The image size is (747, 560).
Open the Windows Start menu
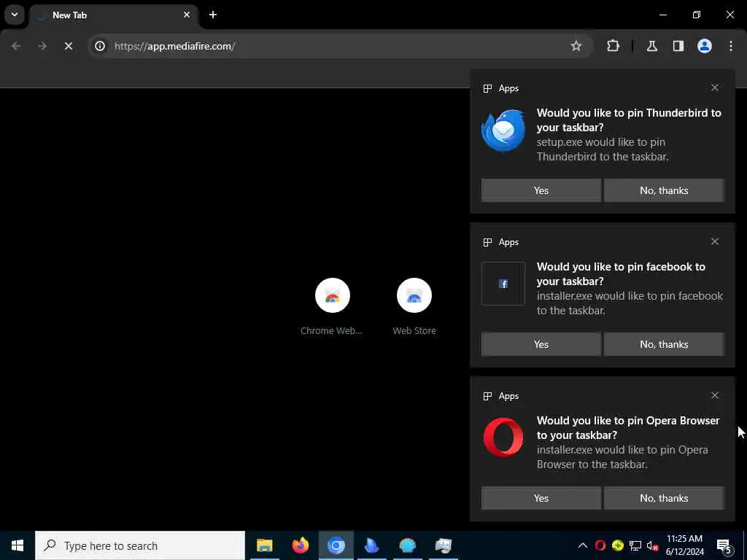pos(18,545)
